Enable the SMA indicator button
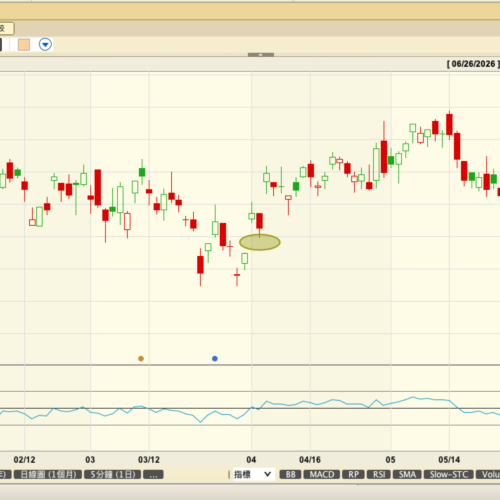This screenshot has width=500, height=500. click(x=407, y=474)
